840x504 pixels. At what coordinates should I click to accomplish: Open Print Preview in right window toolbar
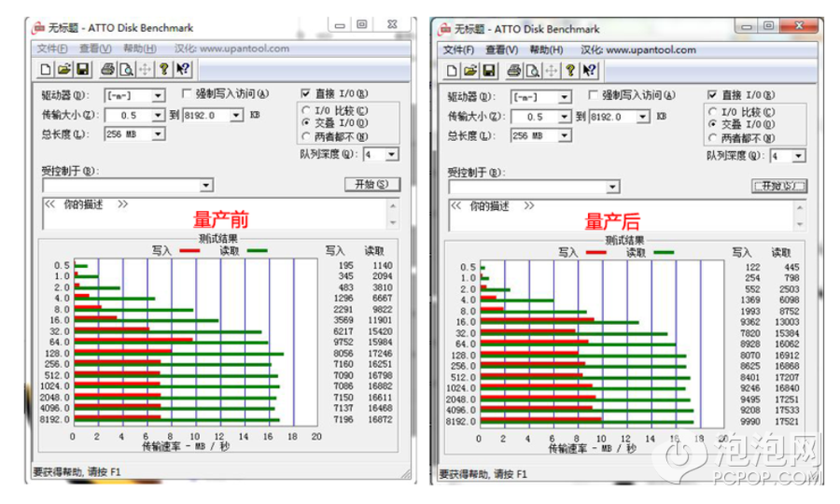[533, 71]
